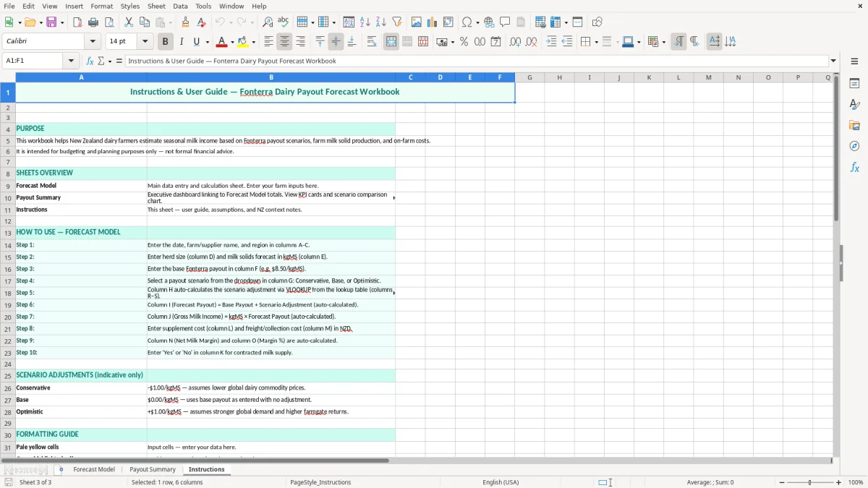
Task: Click Sort Descending icon
Action: 381,22
